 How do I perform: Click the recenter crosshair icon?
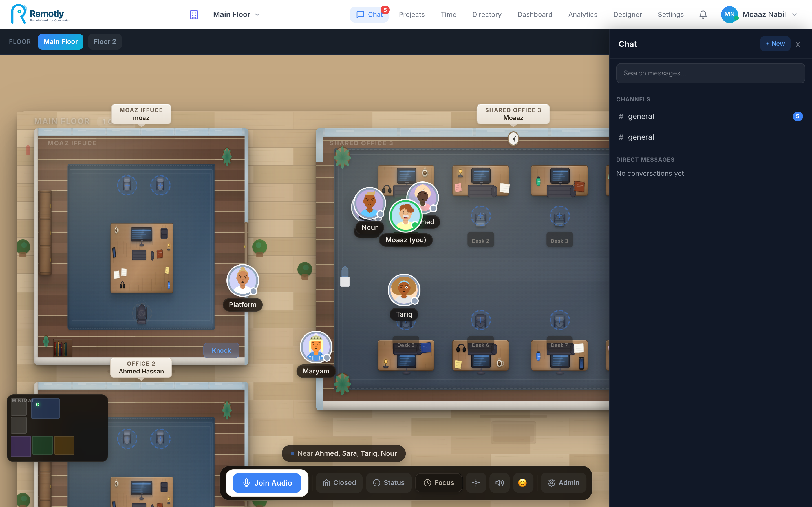476,482
